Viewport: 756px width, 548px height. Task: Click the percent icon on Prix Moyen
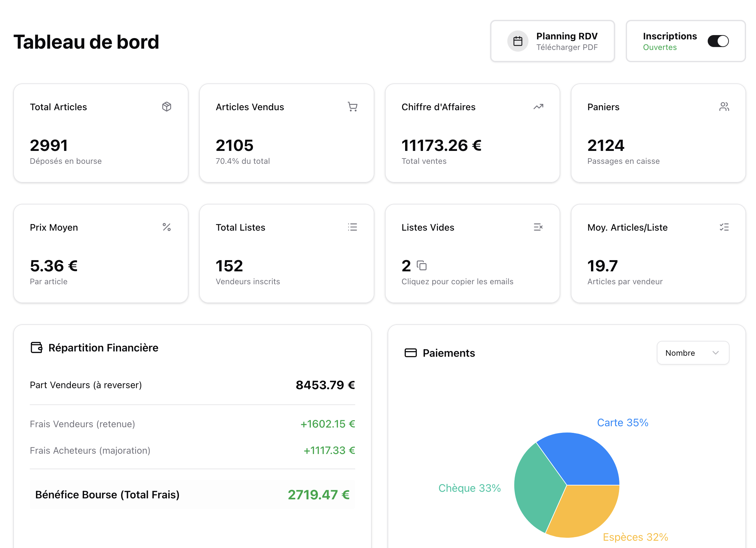pyautogui.click(x=167, y=227)
